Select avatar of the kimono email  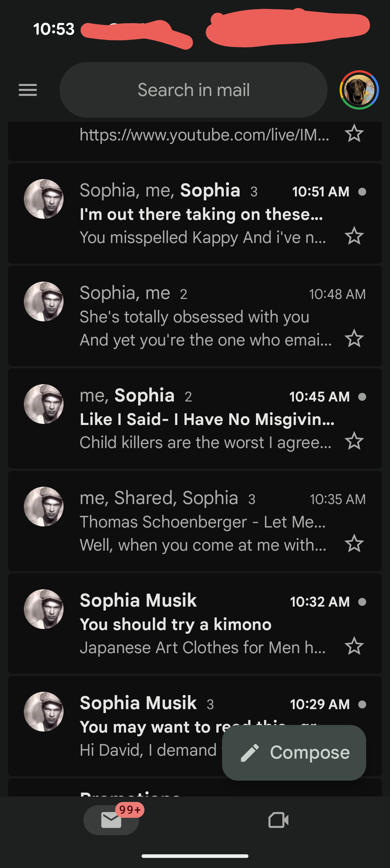click(x=44, y=609)
